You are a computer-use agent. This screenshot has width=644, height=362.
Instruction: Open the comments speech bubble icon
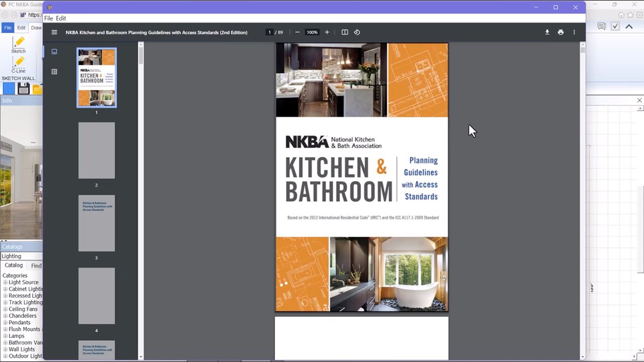(602, 26)
